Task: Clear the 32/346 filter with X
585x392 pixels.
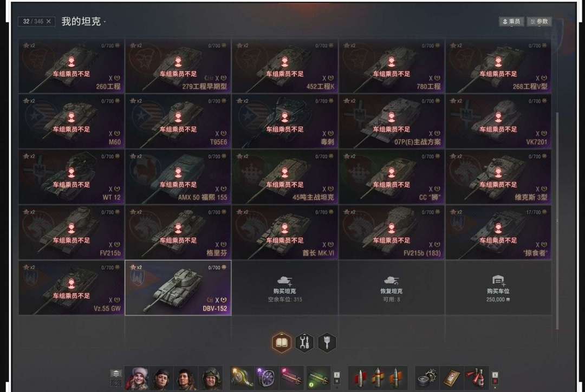Action: pos(49,22)
